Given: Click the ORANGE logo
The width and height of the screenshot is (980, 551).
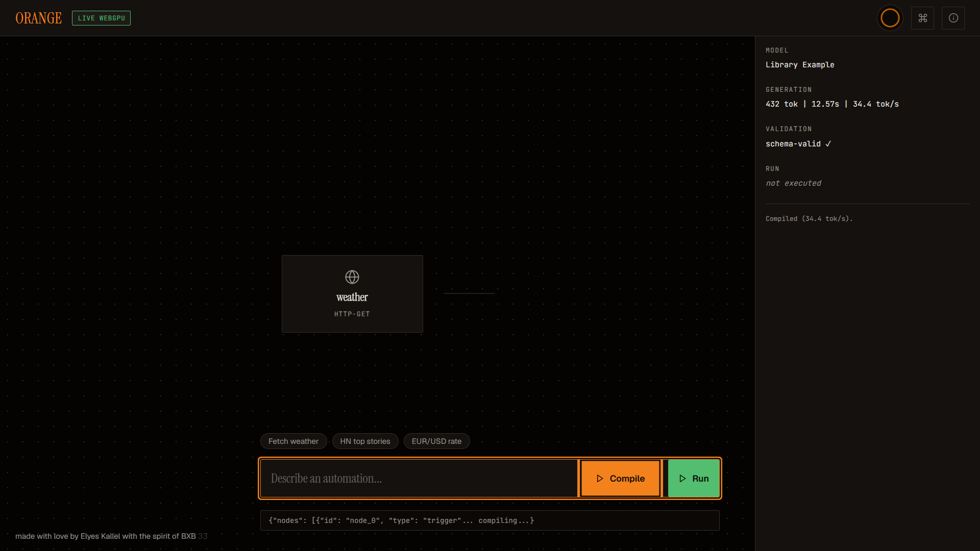Looking at the screenshot, I should point(39,18).
